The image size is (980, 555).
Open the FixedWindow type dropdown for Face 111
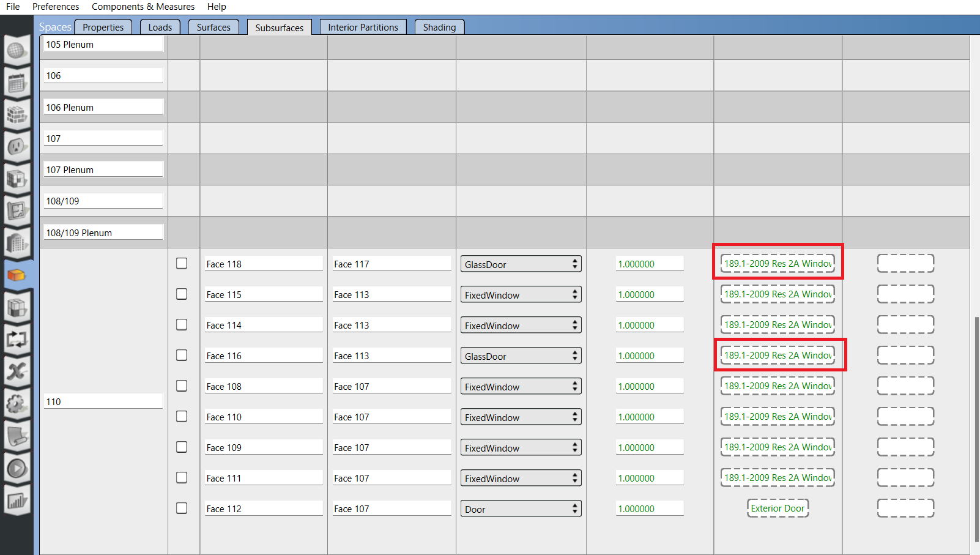click(521, 478)
